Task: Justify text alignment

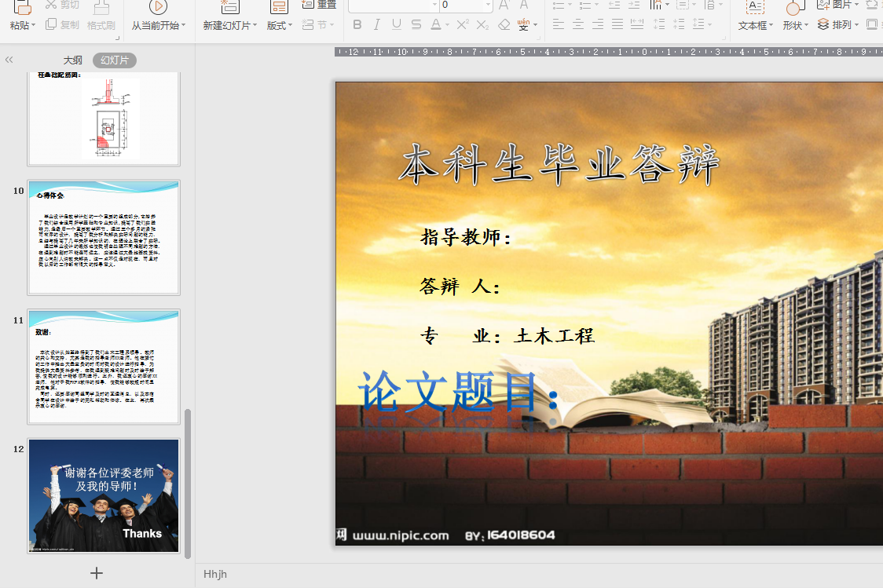Action: point(617,25)
